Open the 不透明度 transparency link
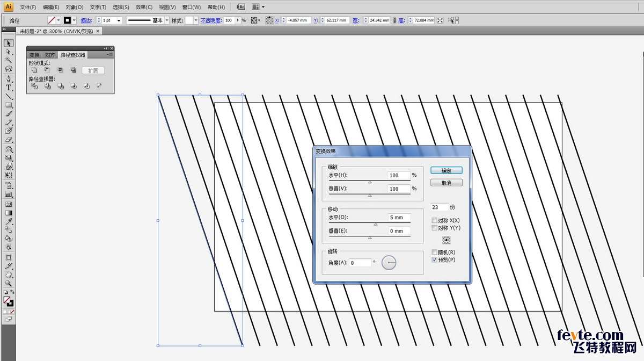This screenshot has width=644, height=361. [x=210, y=20]
